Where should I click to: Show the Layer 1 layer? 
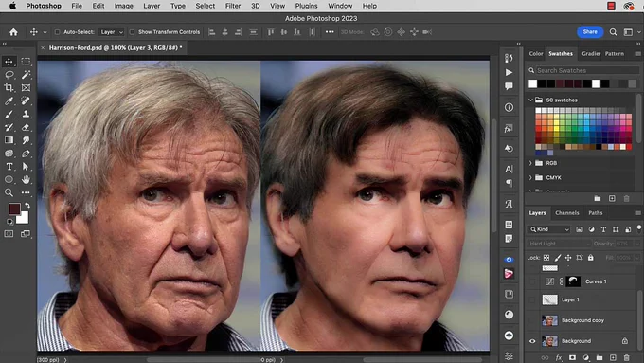(532, 299)
